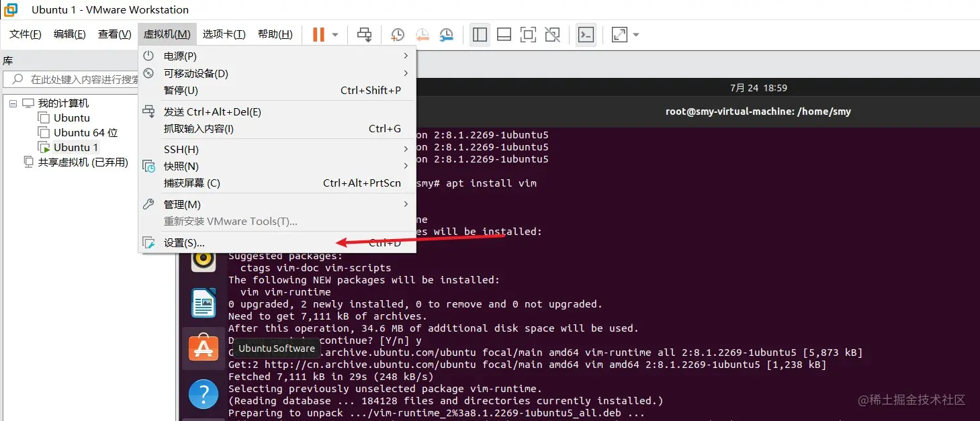Click the terminal title root@smy-virtual-machine
980x421 pixels.
(x=758, y=111)
